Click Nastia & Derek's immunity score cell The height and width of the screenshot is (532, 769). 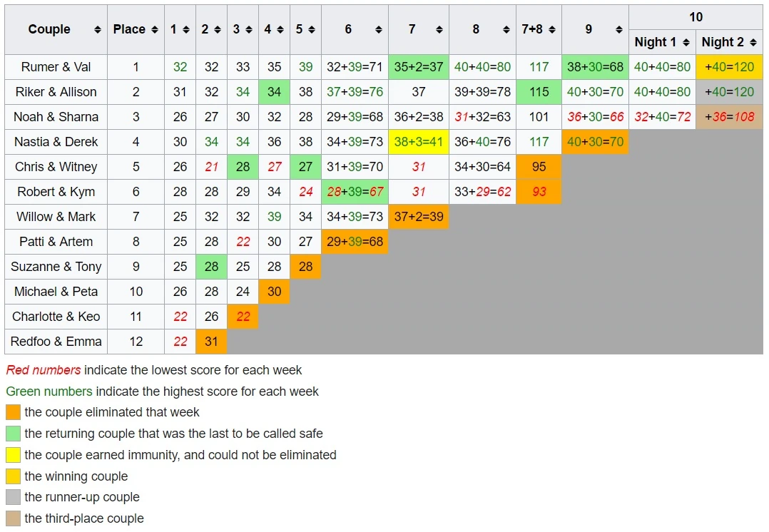click(418, 142)
